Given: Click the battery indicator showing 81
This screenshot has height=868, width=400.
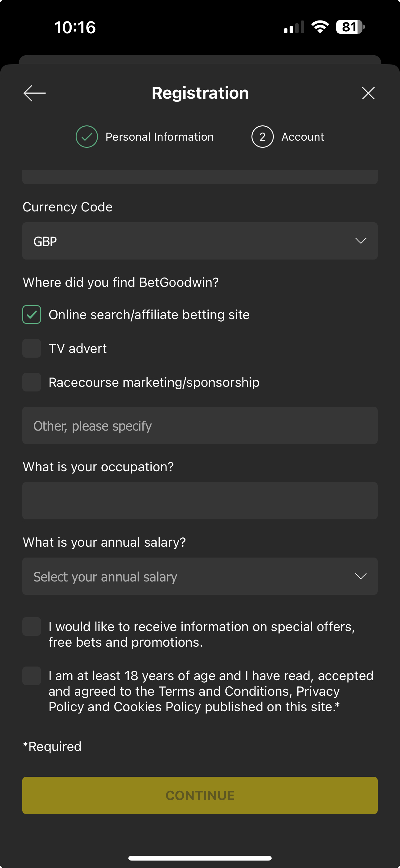Looking at the screenshot, I should [x=349, y=27].
